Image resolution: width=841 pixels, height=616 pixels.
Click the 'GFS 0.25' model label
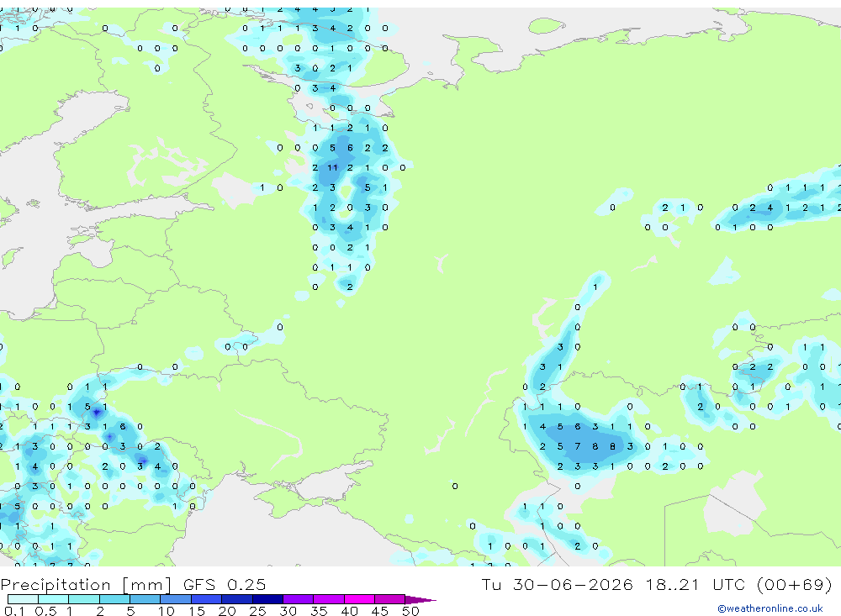225,584
